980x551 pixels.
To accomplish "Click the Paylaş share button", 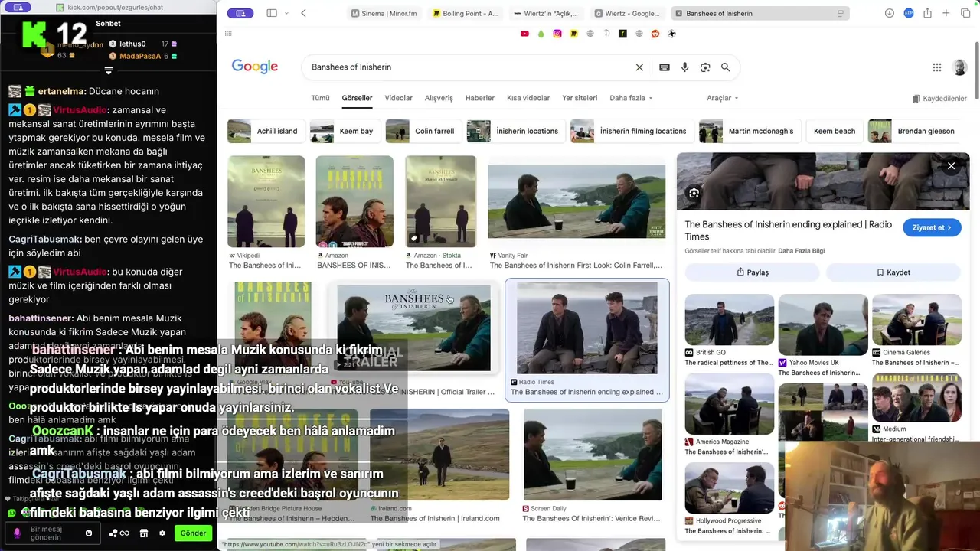I will (x=752, y=272).
